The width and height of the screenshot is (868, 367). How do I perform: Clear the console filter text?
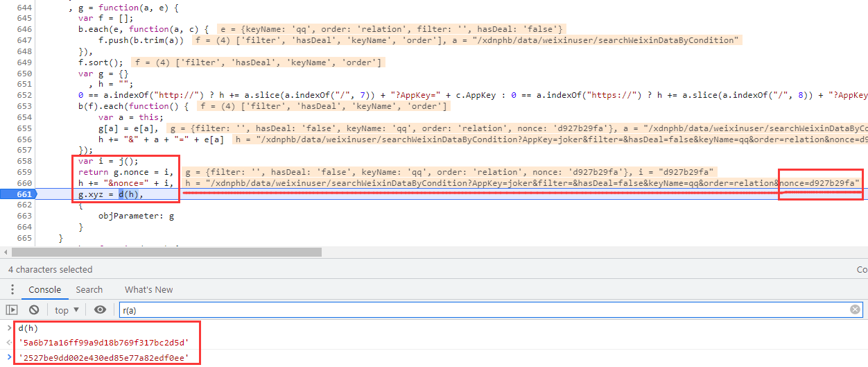855,310
